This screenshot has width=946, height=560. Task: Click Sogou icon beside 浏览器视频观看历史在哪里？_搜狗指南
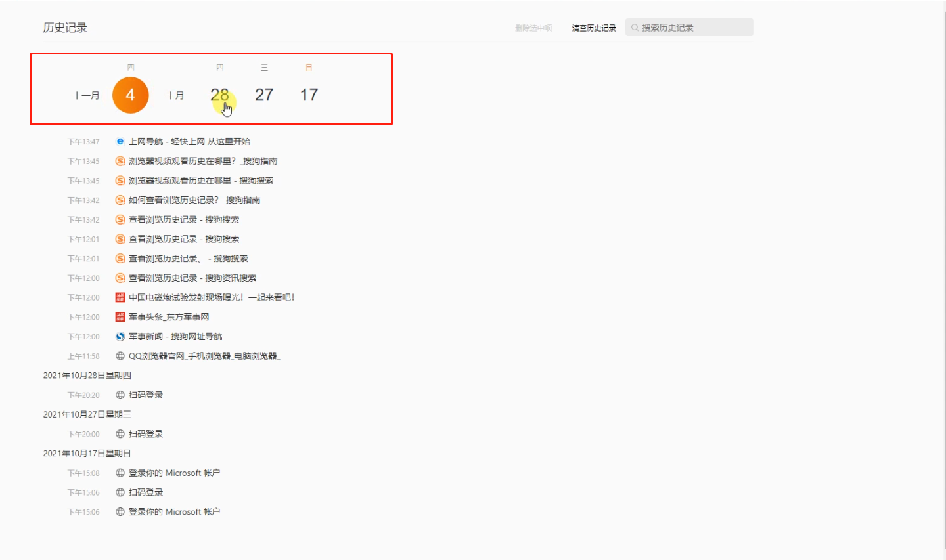point(120,161)
